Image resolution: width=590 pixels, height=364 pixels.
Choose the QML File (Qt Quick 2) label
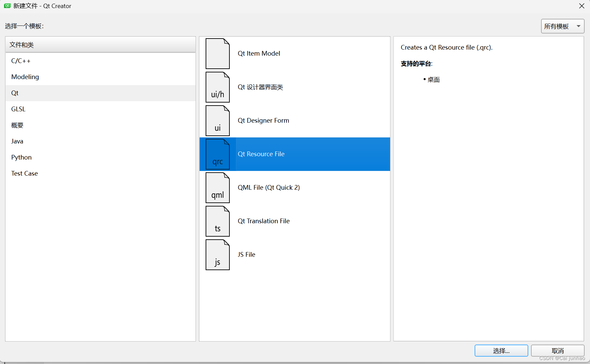tap(269, 188)
